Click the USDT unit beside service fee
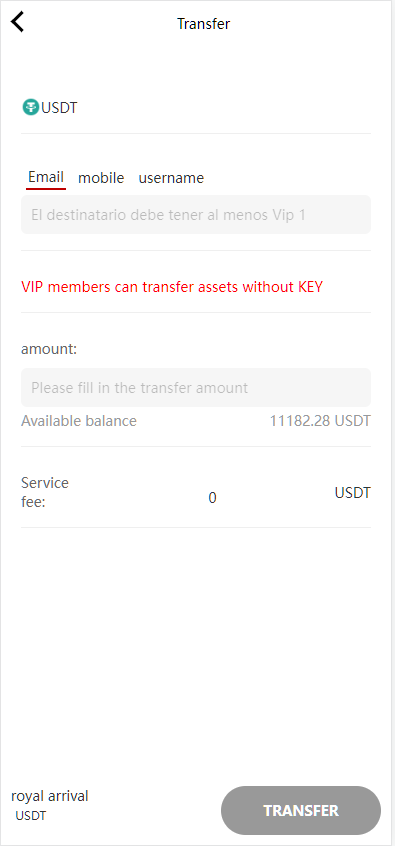The height and width of the screenshot is (846, 395). [x=353, y=493]
